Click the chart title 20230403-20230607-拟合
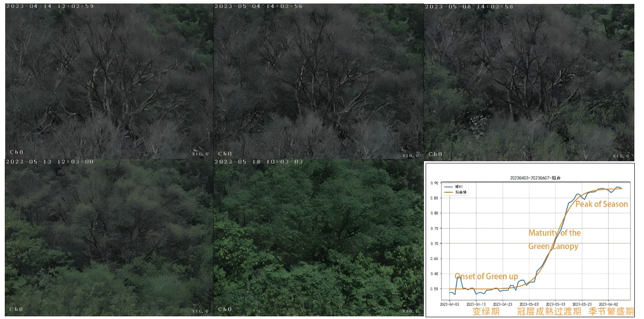 coord(529,178)
